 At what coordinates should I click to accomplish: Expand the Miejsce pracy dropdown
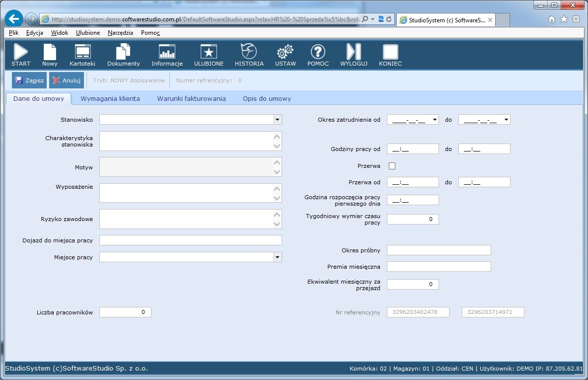[x=277, y=257]
